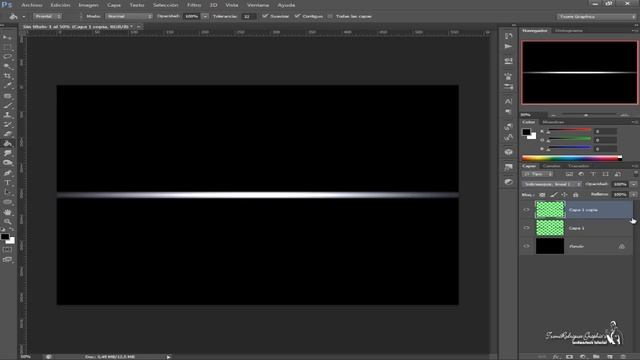Select the Paint Bucket tool in toolbox
This screenshot has height=360, width=640.
tap(7, 143)
